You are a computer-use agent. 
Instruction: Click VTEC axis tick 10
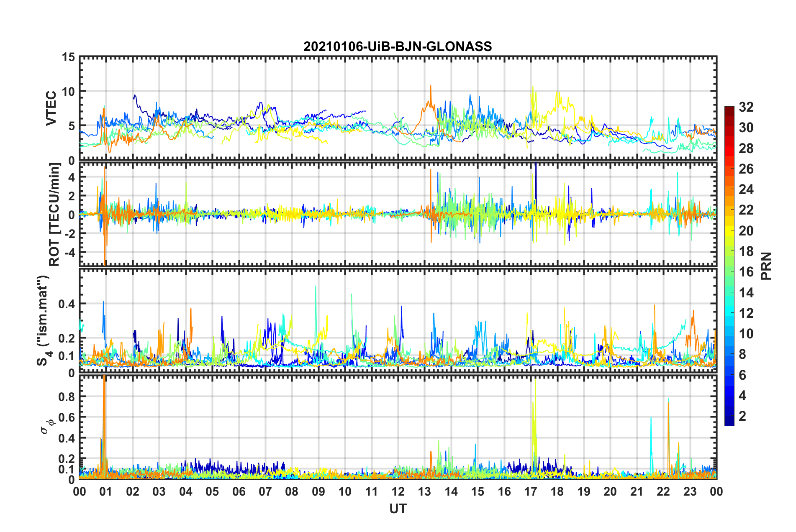(x=69, y=92)
